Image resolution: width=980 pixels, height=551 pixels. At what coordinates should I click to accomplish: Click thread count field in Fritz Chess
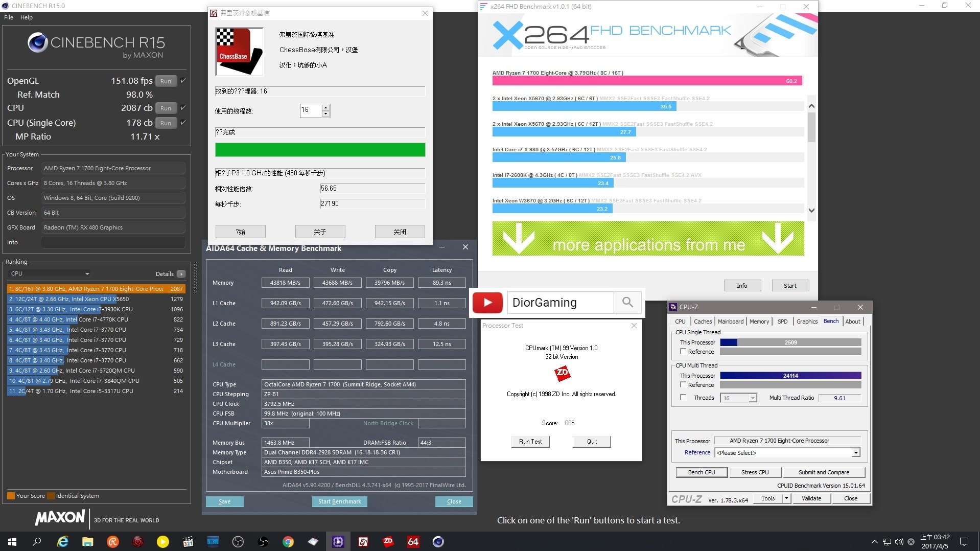point(311,110)
